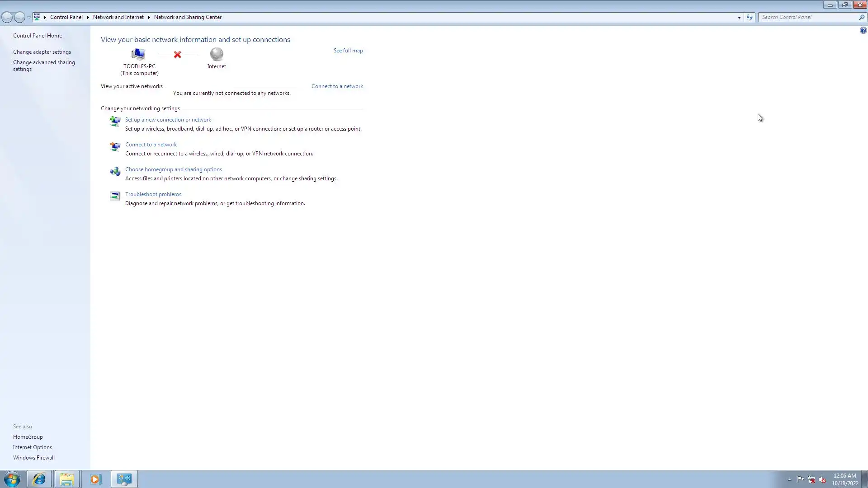Click the homegroup and sharing options icon

coord(115,171)
